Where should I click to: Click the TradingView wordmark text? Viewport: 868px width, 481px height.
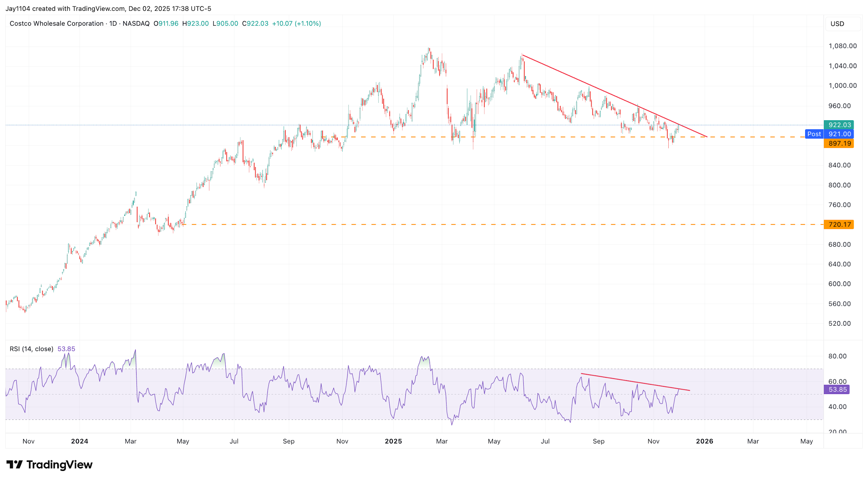pos(59,464)
